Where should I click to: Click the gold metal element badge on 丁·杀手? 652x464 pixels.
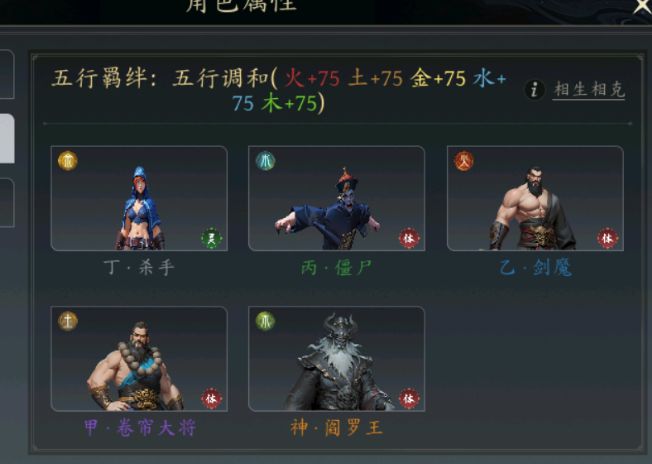coord(67,161)
